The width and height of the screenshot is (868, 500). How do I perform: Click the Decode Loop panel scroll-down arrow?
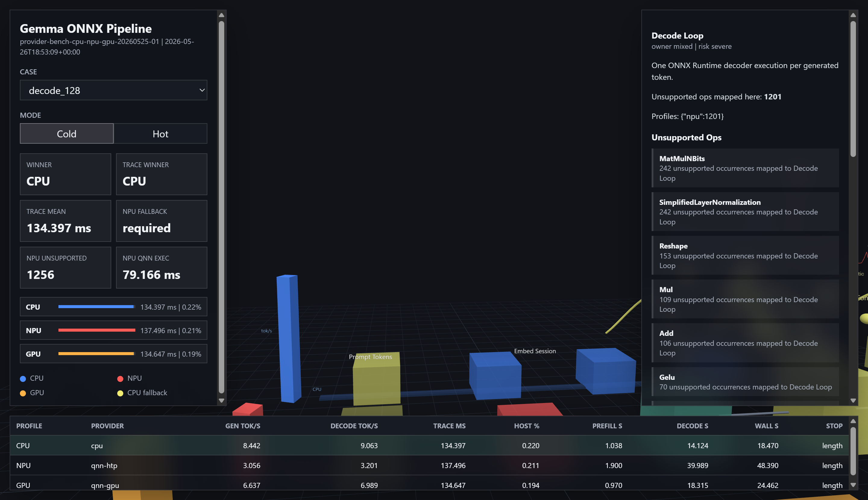853,400
